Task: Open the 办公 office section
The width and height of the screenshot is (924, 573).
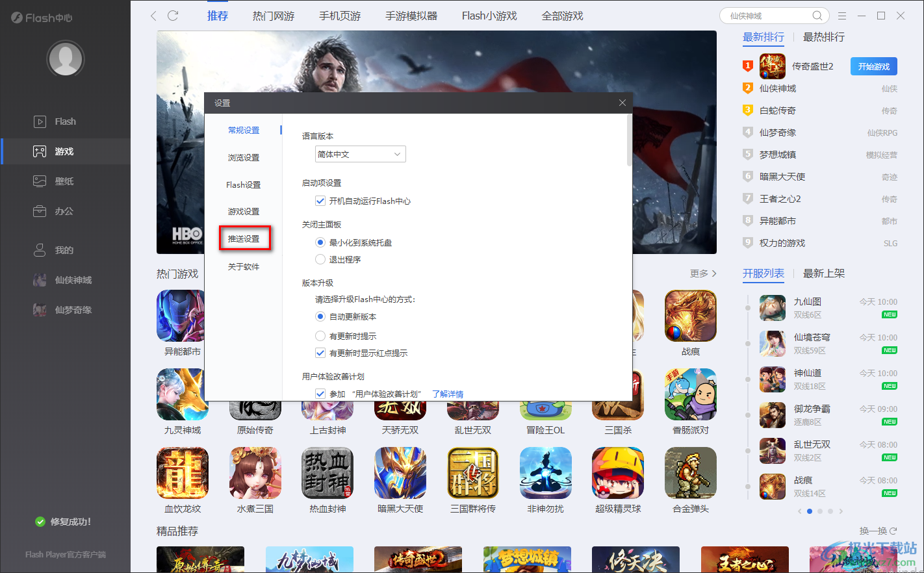Action: tap(65, 211)
